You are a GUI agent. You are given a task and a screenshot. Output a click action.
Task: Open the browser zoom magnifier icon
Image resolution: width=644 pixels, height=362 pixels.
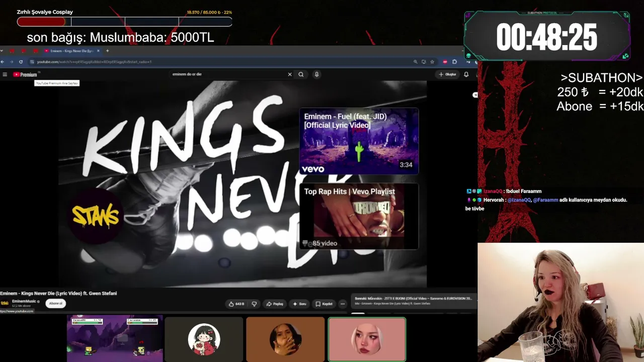(x=415, y=62)
